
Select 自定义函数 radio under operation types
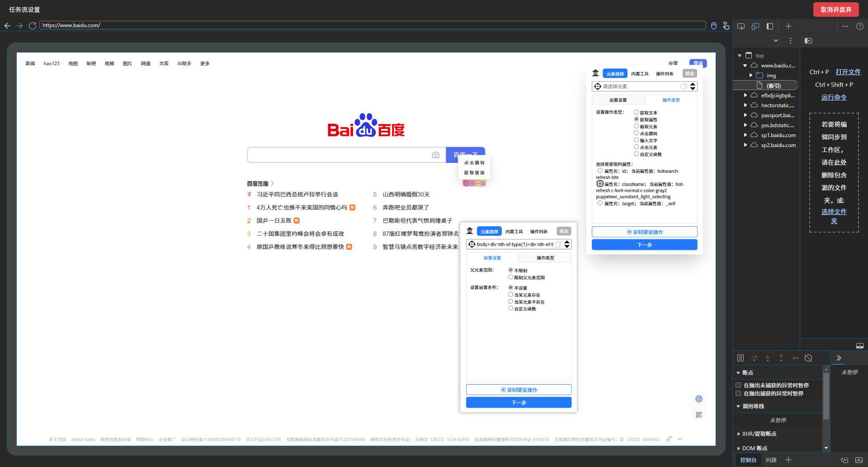pos(637,154)
